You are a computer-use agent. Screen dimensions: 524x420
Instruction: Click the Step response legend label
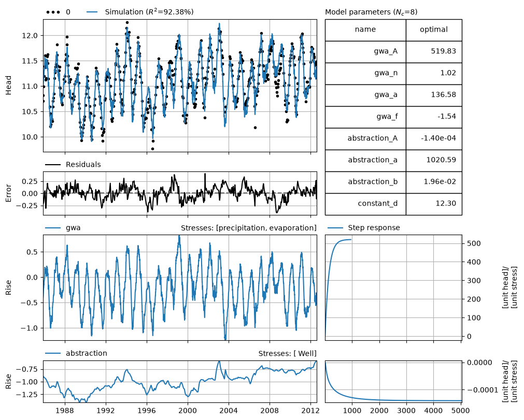click(374, 228)
